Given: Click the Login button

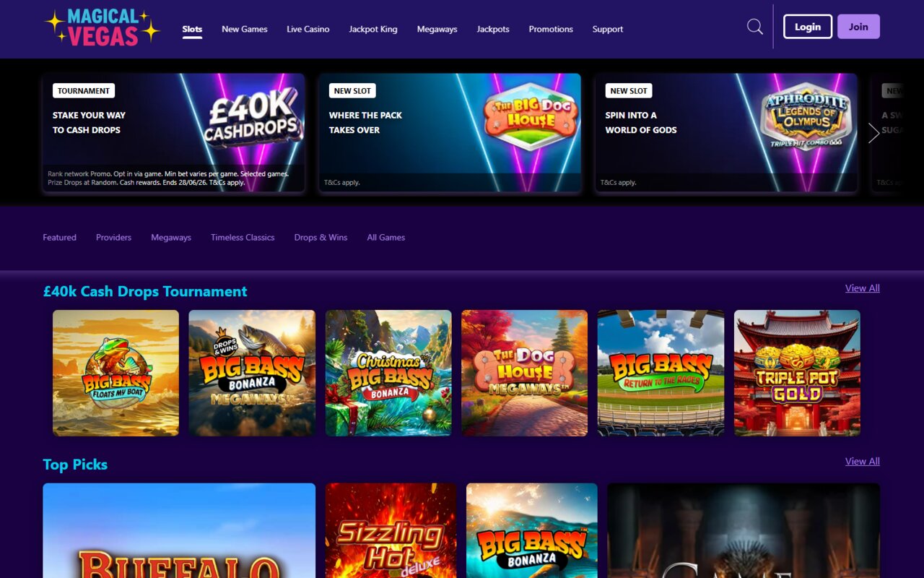Looking at the screenshot, I should point(808,27).
